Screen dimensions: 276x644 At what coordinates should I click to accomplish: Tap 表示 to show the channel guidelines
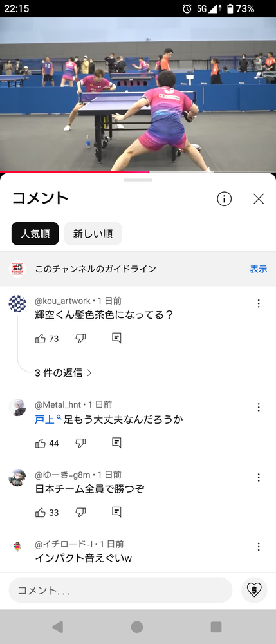(259, 269)
